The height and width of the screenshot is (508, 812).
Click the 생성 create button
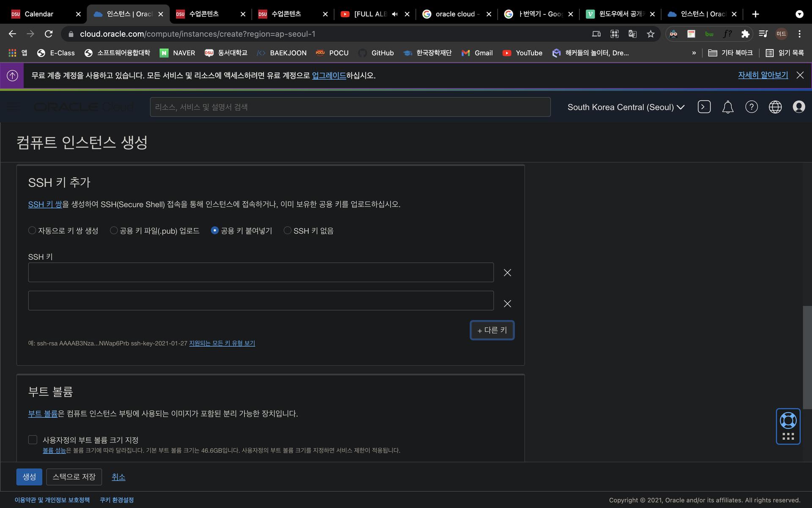pos(29,477)
